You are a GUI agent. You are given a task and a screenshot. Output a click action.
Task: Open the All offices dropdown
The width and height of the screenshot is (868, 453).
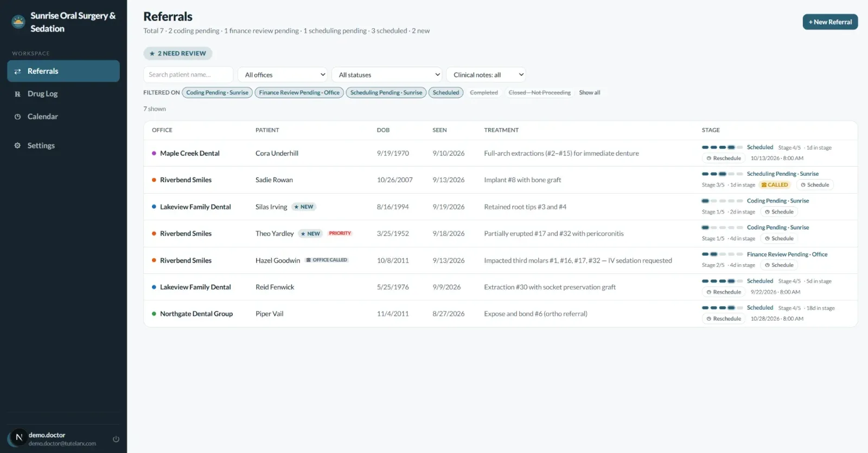click(283, 74)
